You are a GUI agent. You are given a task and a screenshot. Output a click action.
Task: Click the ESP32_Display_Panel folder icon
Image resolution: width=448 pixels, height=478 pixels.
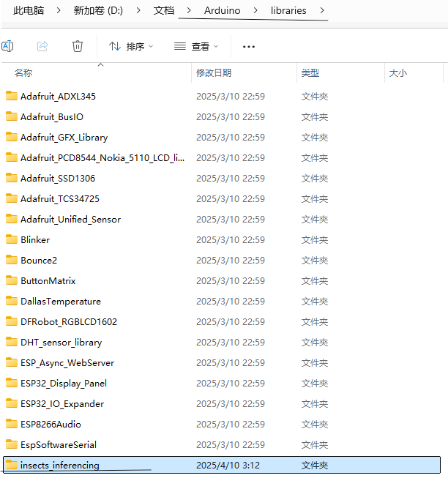pos(12,383)
